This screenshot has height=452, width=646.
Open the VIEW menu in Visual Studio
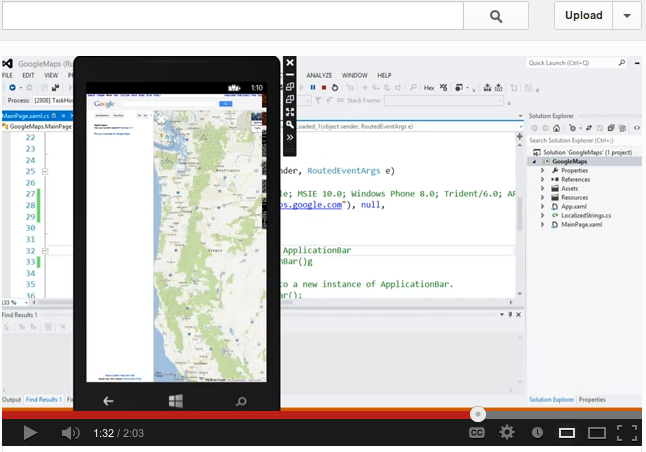click(x=51, y=75)
